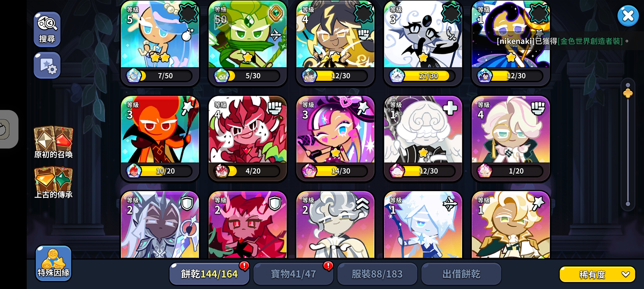
Task: Tap the soulstone icon beside 7/50
Action: pos(133,76)
